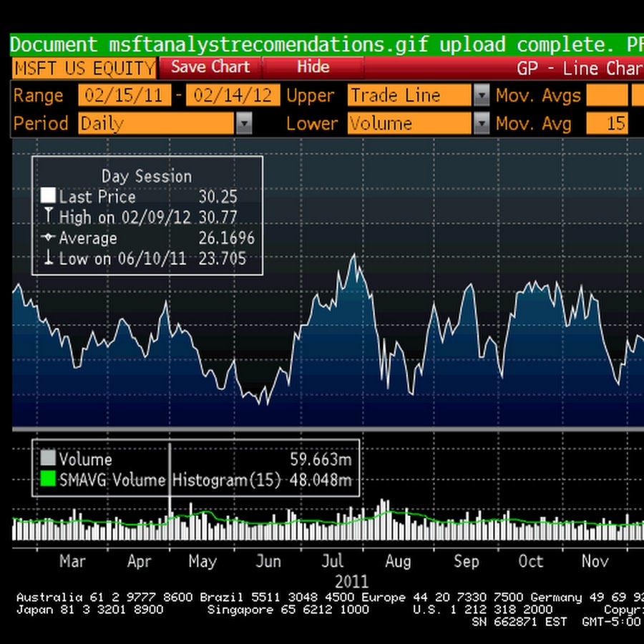The height and width of the screenshot is (644, 644).
Task: Edit the range end date 02/14/12
Action: 233,95
